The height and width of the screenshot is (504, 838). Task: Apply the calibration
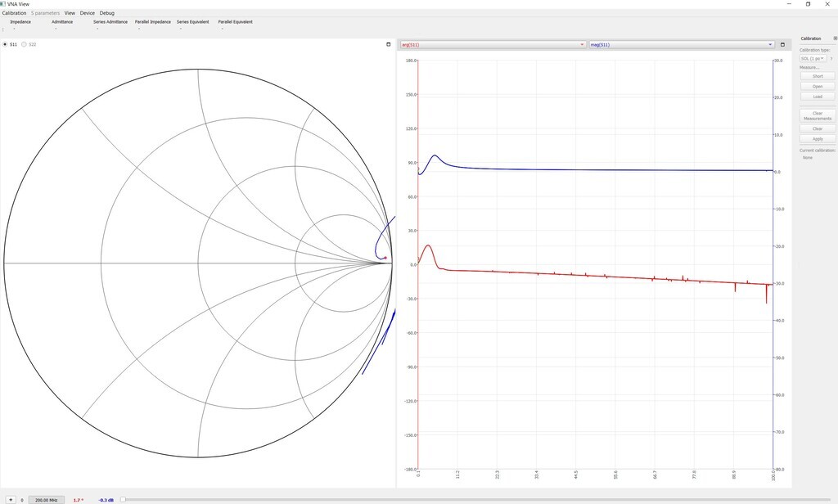tap(818, 139)
